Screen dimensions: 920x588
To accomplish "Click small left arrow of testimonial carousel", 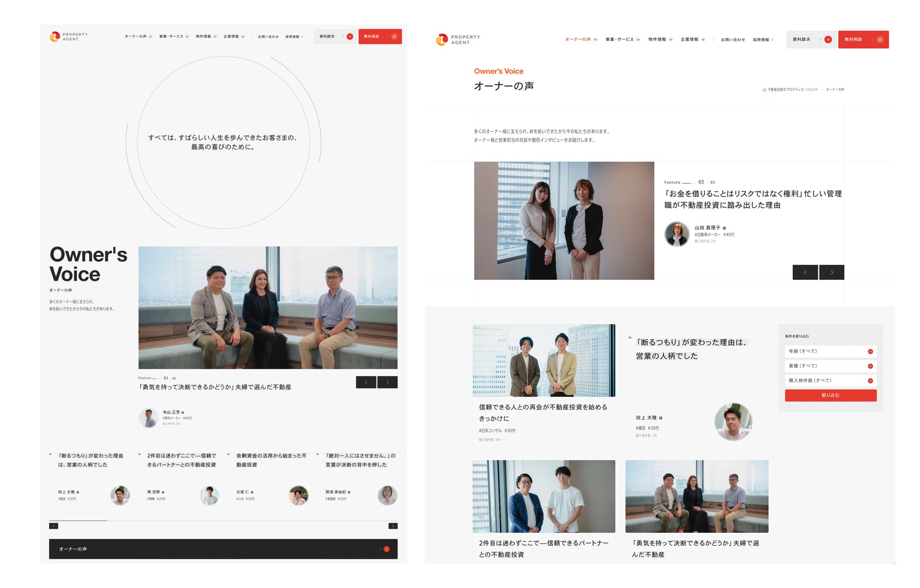I will point(54,526).
